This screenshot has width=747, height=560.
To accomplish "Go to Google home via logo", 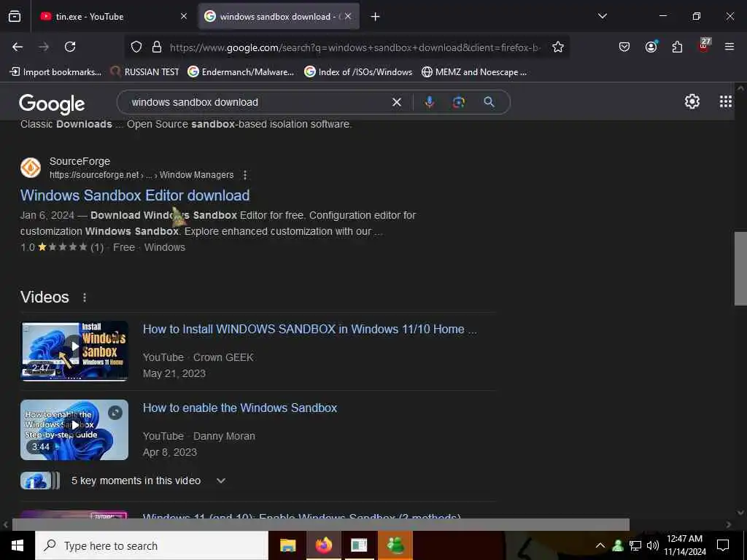I will click(x=52, y=104).
